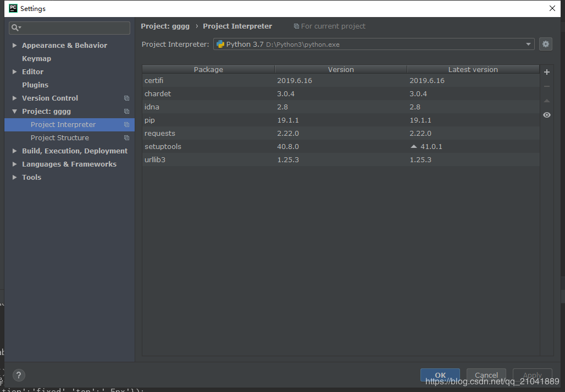
Task: Click the Project: gggg breadcrumb
Action: 165,26
